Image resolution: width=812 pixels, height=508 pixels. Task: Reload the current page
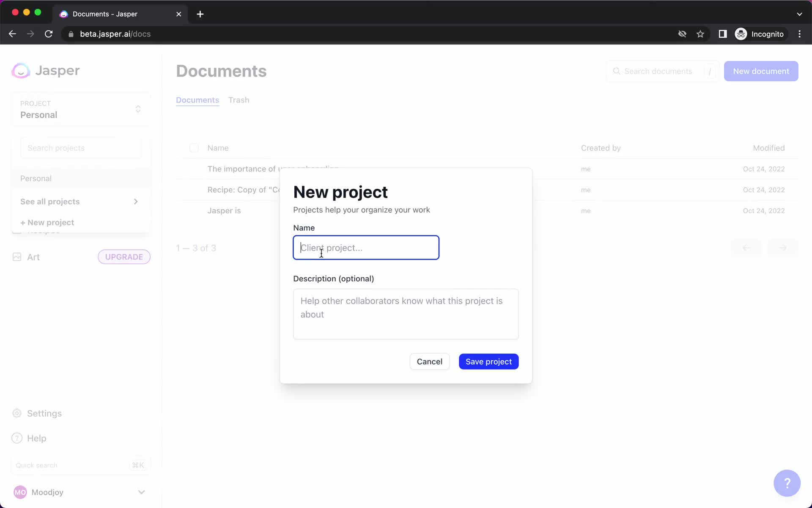pos(49,34)
